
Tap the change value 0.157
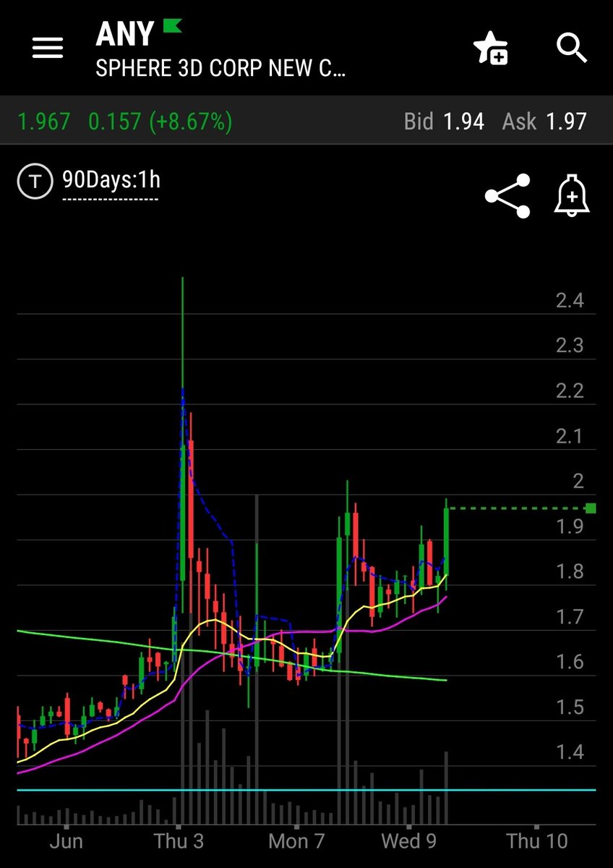[x=114, y=121]
